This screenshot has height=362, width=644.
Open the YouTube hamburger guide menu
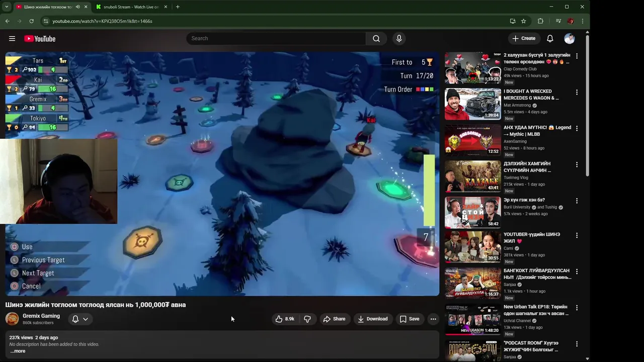[x=12, y=39]
